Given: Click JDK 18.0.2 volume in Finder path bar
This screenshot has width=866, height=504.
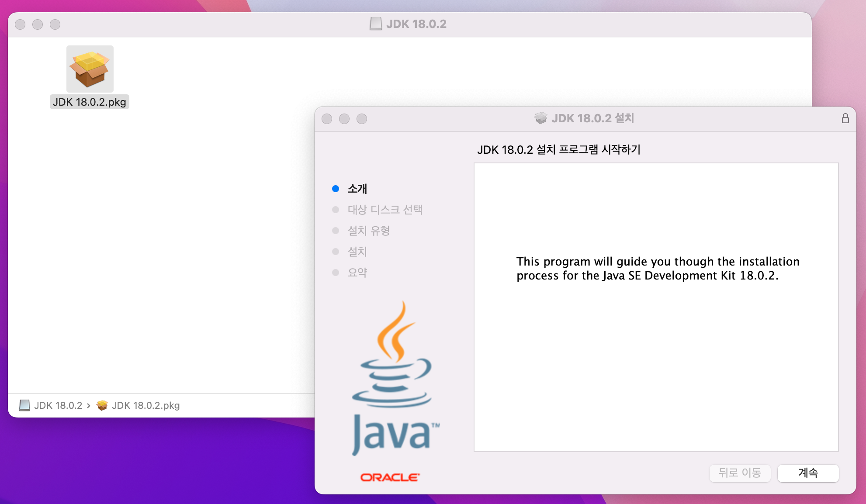Looking at the screenshot, I should click(51, 406).
